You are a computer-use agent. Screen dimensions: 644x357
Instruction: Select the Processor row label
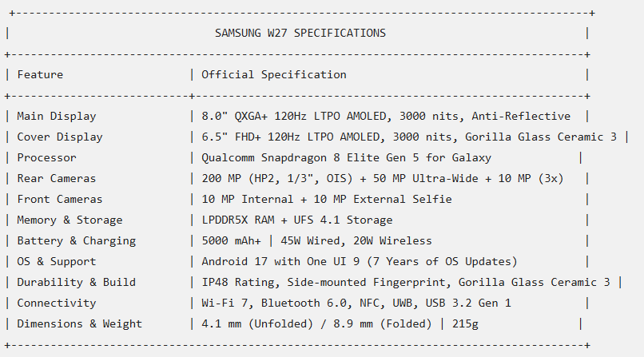tap(47, 158)
